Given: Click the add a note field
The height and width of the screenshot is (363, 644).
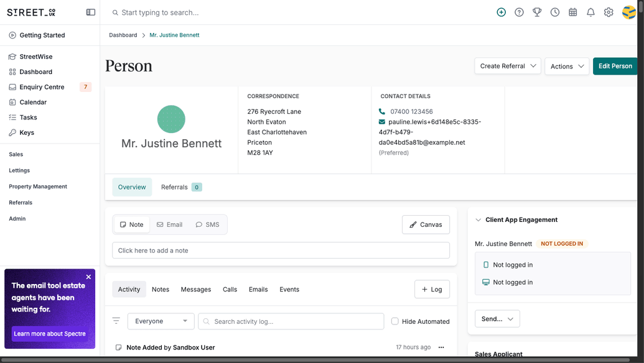Looking at the screenshot, I should [x=281, y=250].
